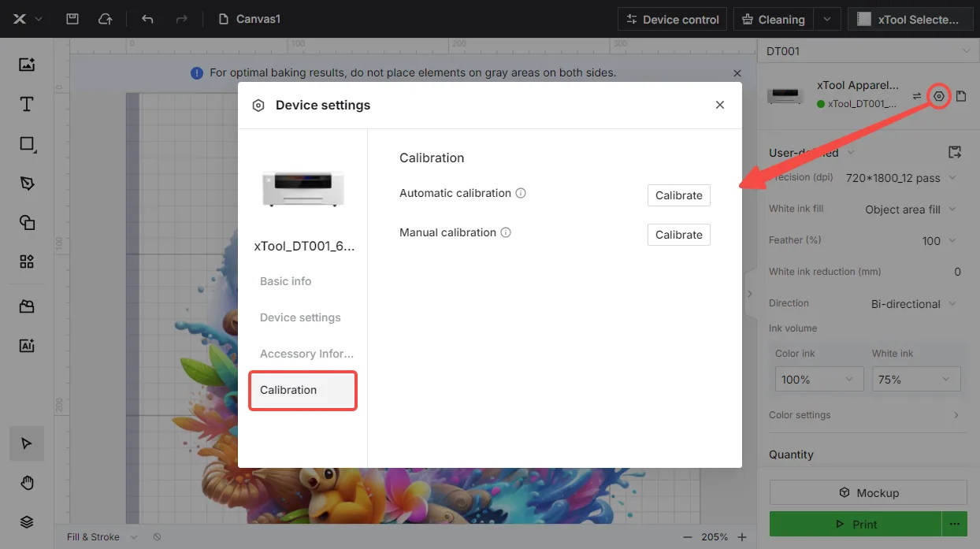Open the White ink 75% dropdown
This screenshot has height=549, width=980.
pos(916,379)
